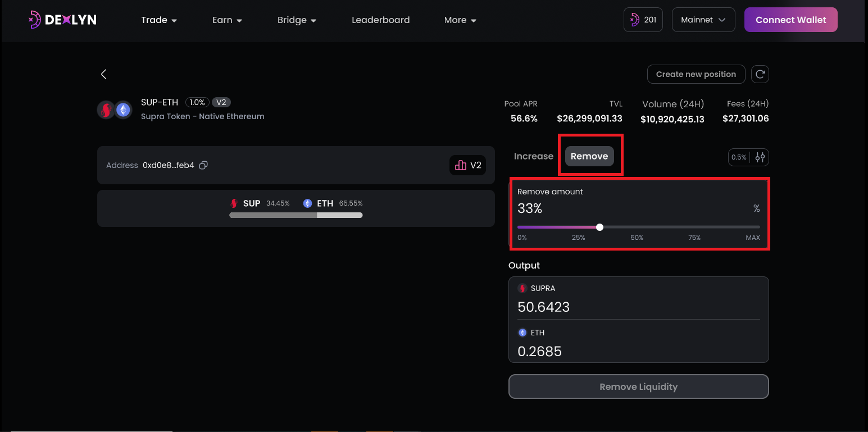Expand the More menu

tap(460, 20)
